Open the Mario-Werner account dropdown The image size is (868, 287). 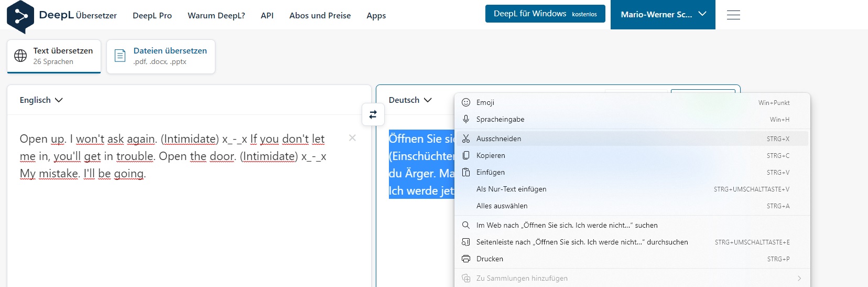point(663,15)
